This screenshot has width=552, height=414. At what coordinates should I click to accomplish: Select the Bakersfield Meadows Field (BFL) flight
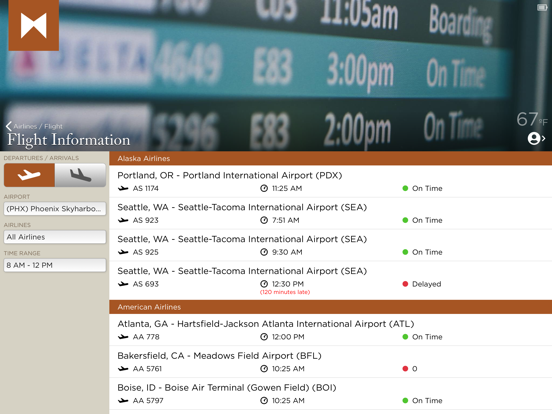pyautogui.click(x=331, y=362)
